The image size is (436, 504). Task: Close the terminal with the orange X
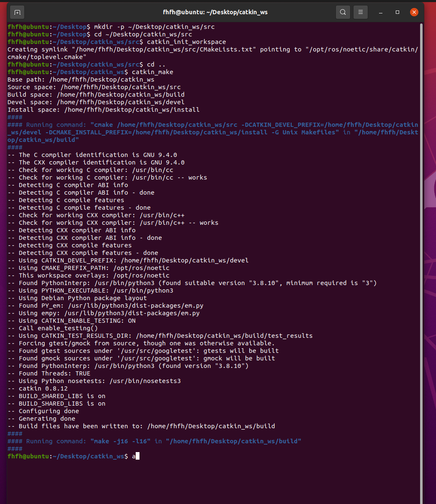(414, 12)
